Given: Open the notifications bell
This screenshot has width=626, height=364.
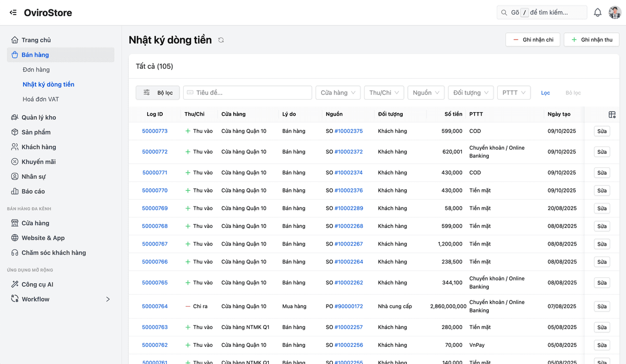Looking at the screenshot, I should coord(598,13).
